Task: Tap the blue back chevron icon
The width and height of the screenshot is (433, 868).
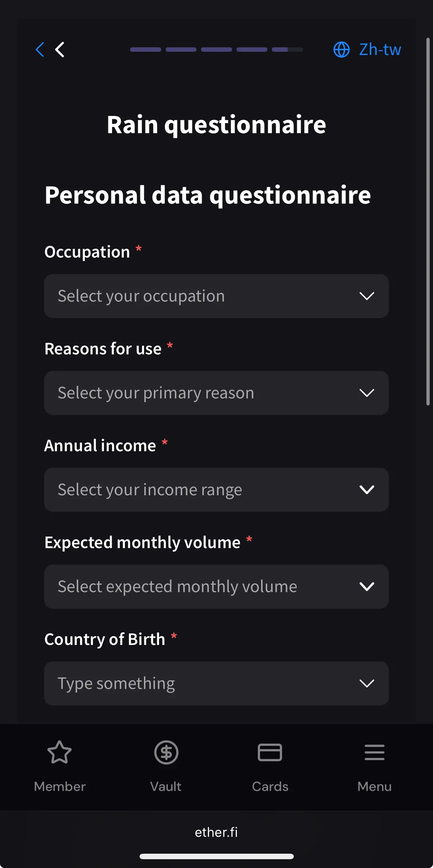Action: pos(40,50)
